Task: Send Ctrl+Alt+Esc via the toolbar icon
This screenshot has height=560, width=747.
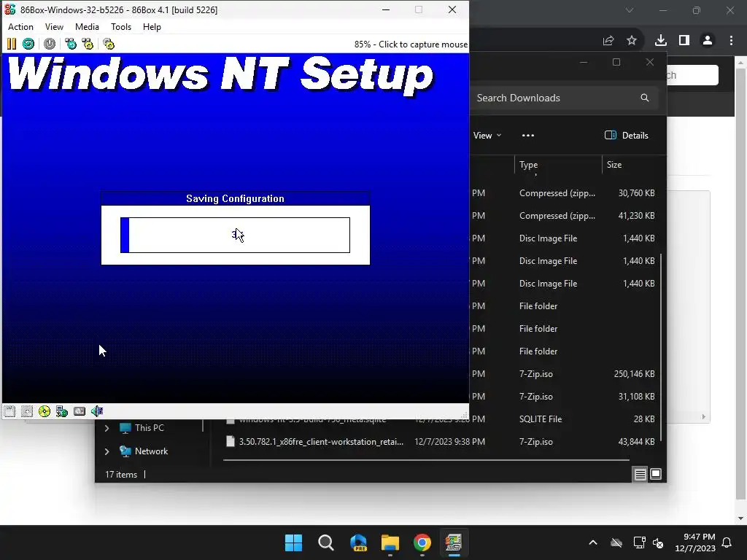Action: [88, 44]
